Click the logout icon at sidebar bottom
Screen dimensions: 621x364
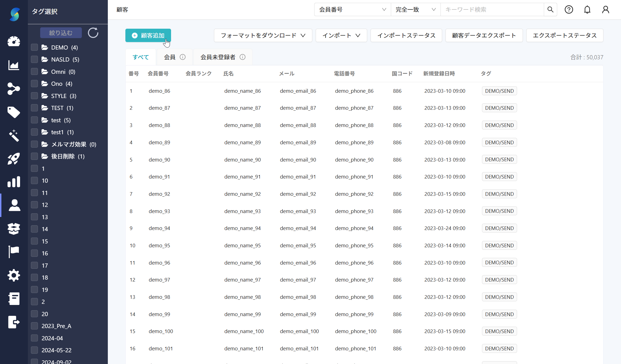(x=14, y=322)
